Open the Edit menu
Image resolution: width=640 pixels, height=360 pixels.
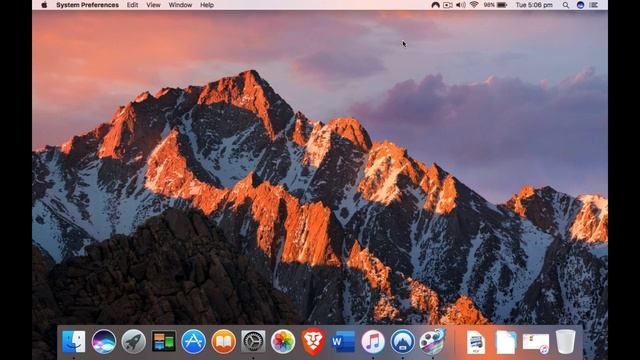click(132, 5)
